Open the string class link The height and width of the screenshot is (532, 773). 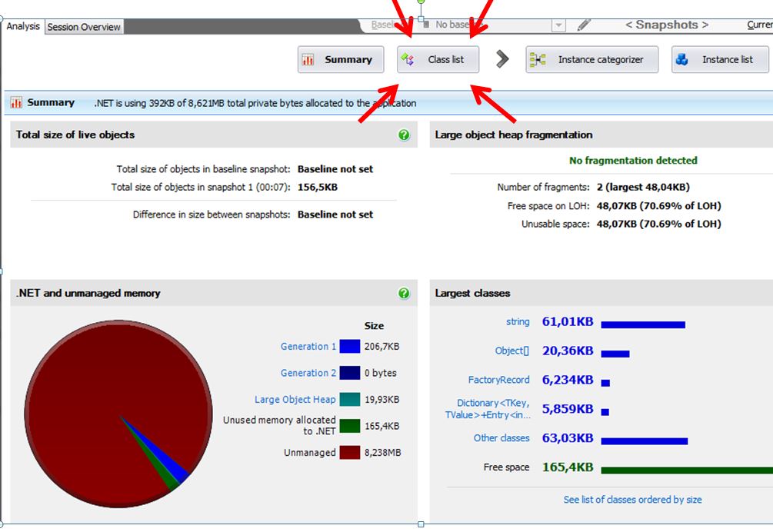[518, 321]
